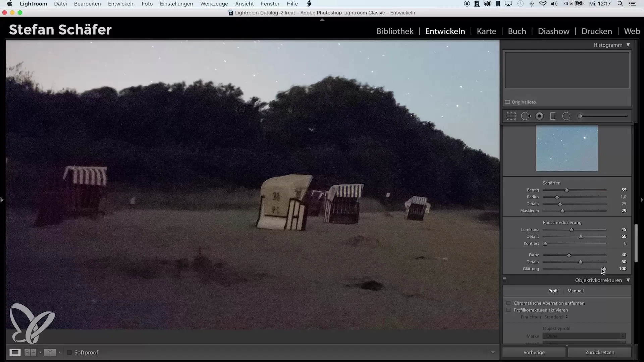Toggle the before/after RA view
This screenshot has width=644, height=362.
30,352
